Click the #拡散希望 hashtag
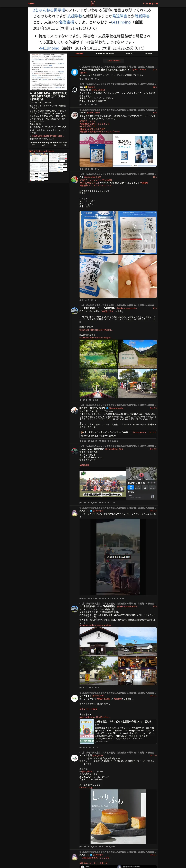The width and height of the screenshot is (186, 868). pyautogui.click(x=84, y=465)
